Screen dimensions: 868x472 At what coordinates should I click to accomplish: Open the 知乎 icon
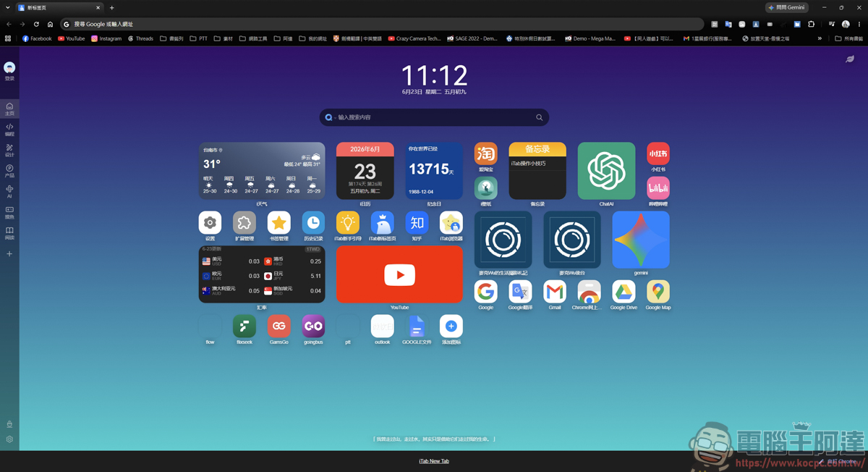pyautogui.click(x=417, y=223)
